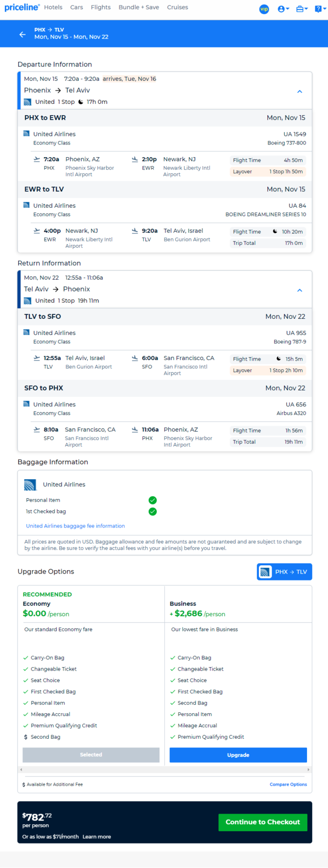Open the Priceline logo home link
Image resolution: width=328 pixels, height=868 pixels.
click(22, 7)
